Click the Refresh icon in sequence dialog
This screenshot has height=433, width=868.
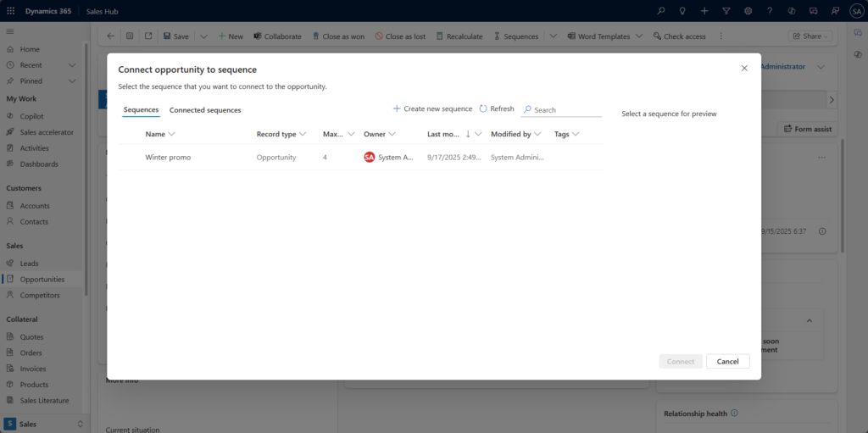click(483, 109)
